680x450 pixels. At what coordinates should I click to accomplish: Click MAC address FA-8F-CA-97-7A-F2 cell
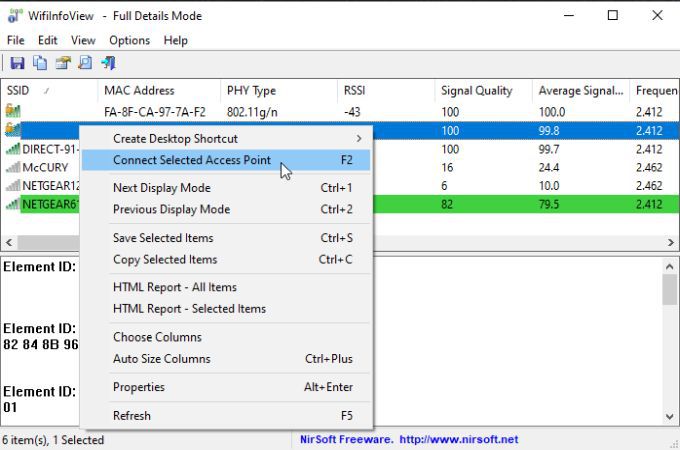pos(155,112)
